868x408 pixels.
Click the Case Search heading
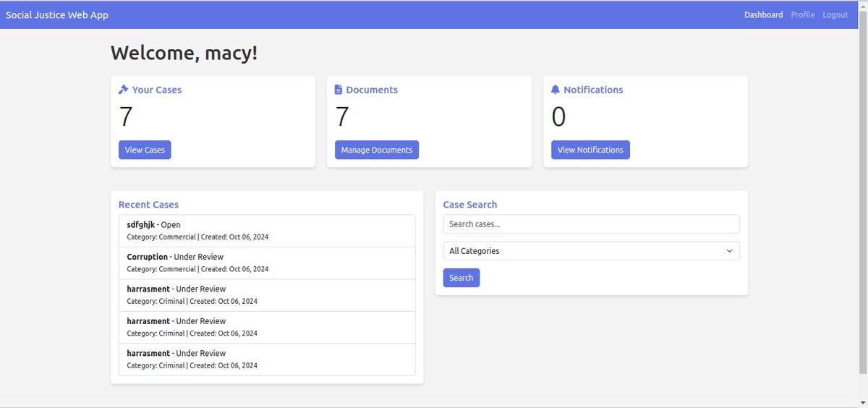point(470,205)
